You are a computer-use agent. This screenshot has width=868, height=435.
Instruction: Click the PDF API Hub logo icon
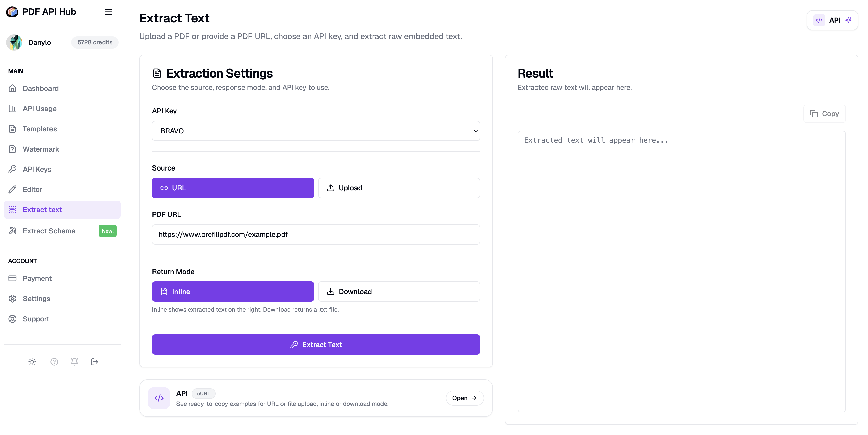point(12,12)
